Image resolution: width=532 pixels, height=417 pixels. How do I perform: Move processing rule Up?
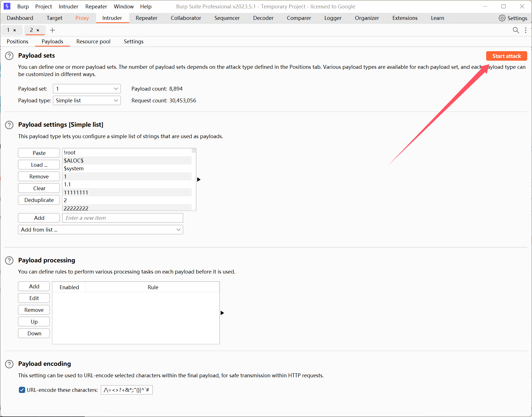click(34, 322)
